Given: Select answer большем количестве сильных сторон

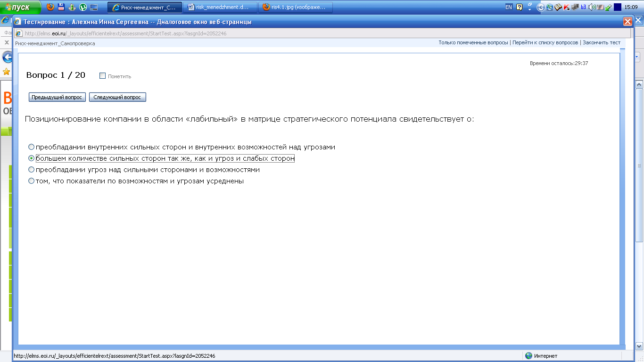Looking at the screenshot, I should click(x=32, y=158).
